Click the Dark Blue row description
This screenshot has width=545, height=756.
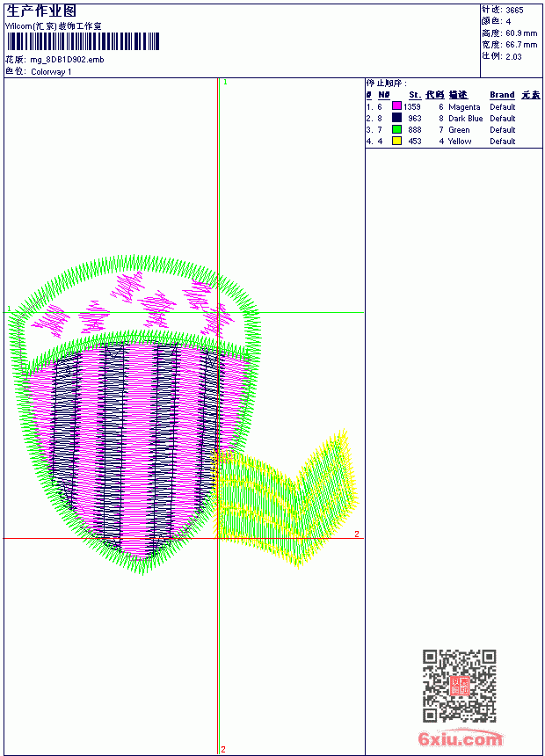coord(465,118)
